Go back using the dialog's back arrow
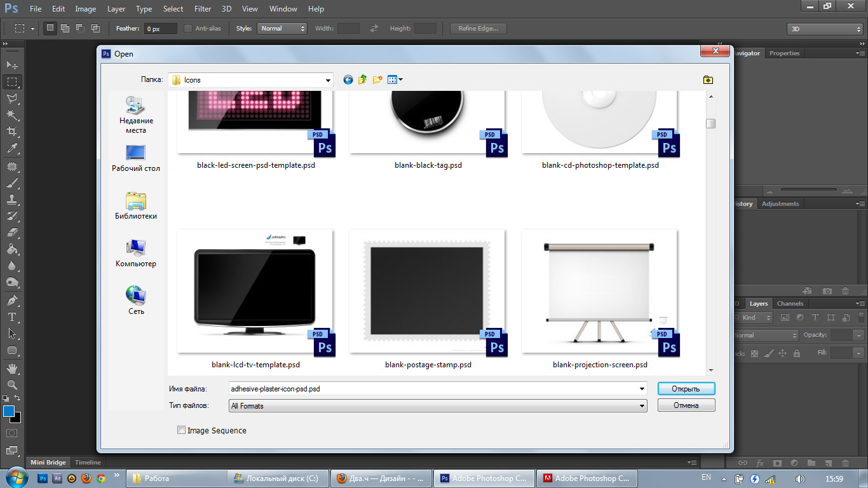This screenshot has height=488, width=868. point(348,80)
